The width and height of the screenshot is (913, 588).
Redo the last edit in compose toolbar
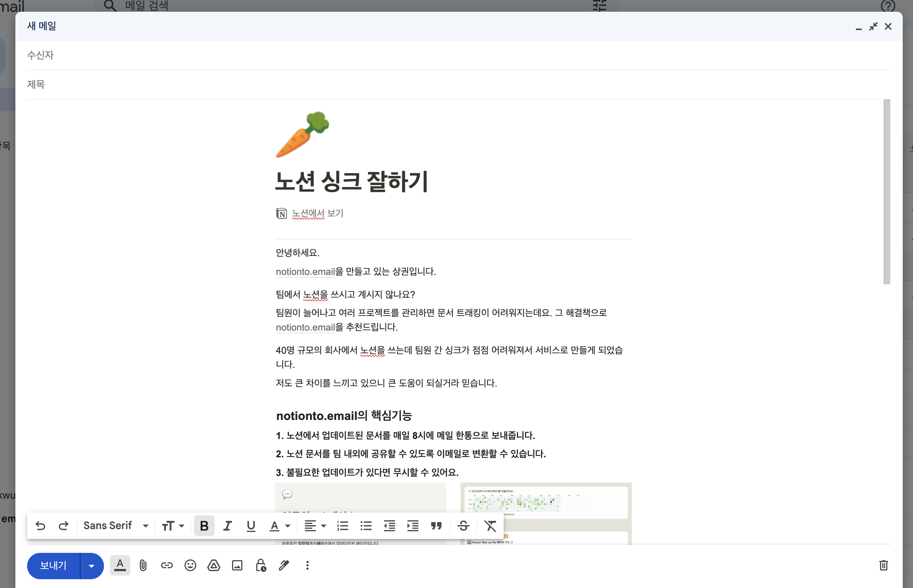(63, 525)
